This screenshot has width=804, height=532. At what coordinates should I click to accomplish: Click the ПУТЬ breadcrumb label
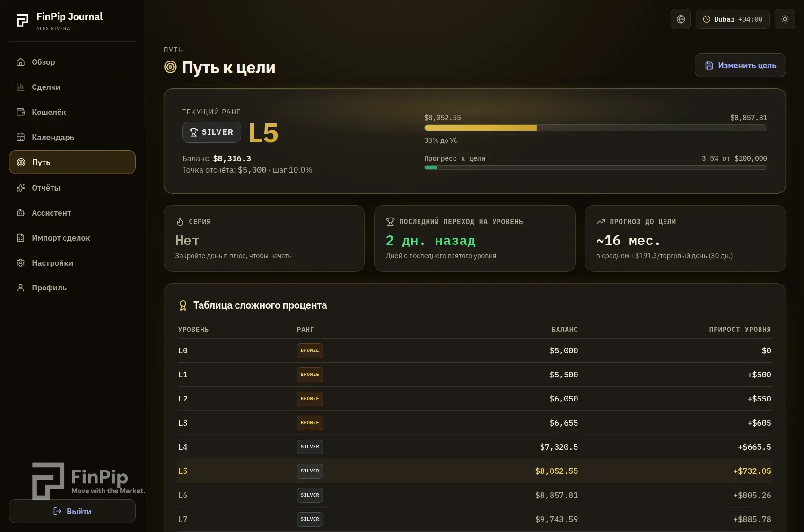173,50
